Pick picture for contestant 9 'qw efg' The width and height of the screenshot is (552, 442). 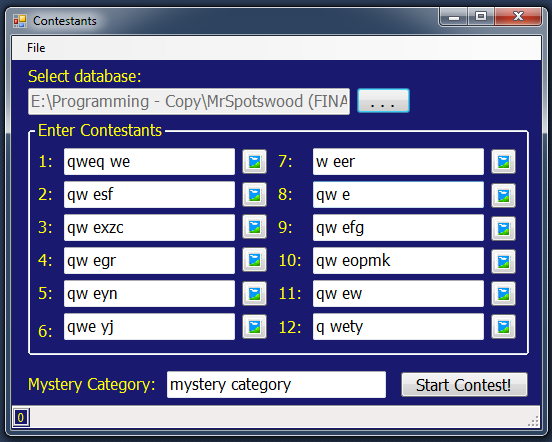click(503, 228)
